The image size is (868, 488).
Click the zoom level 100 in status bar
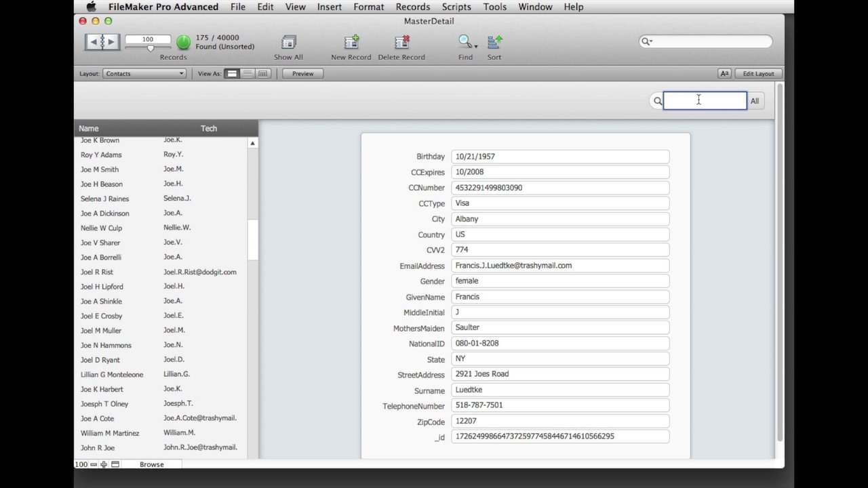point(81,464)
